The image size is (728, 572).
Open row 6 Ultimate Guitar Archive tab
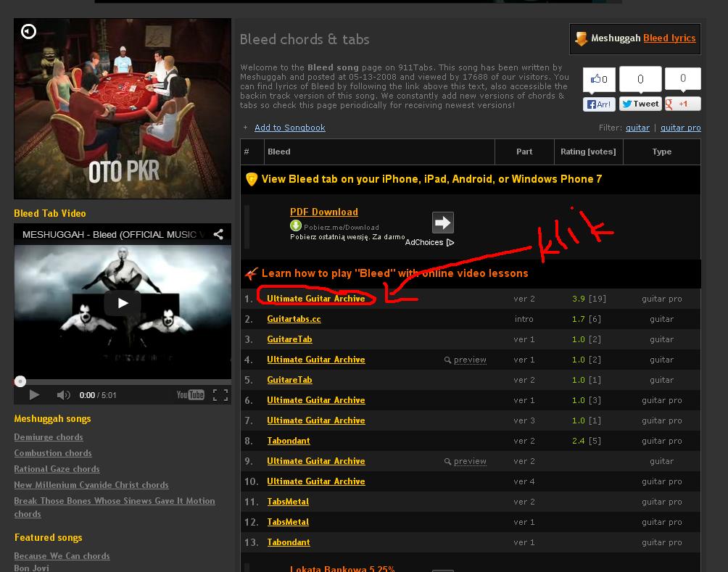(315, 400)
